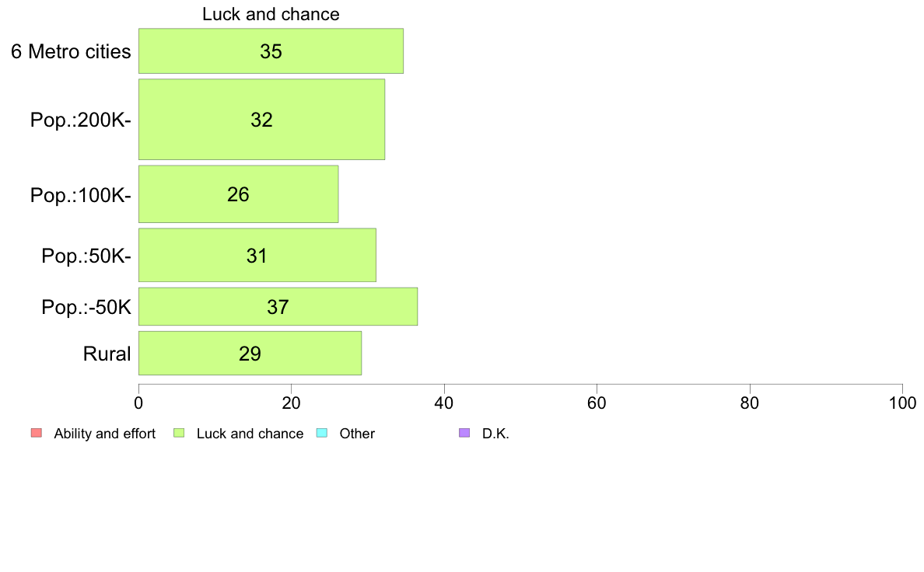The height and width of the screenshot is (572, 924).
Task: Click the cyan Other legend swatch
Action: pyautogui.click(x=322, y=433)
